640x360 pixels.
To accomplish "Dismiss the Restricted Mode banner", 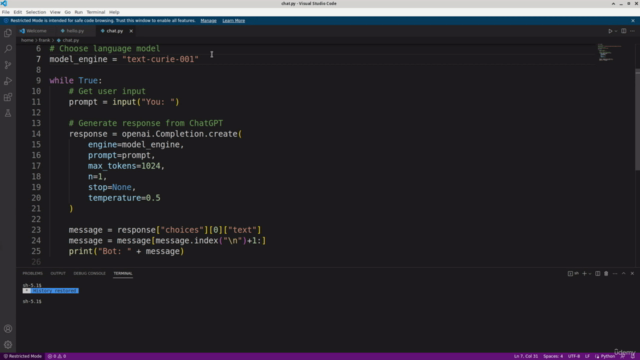I will pyautogui.click(x=633, y=21).
